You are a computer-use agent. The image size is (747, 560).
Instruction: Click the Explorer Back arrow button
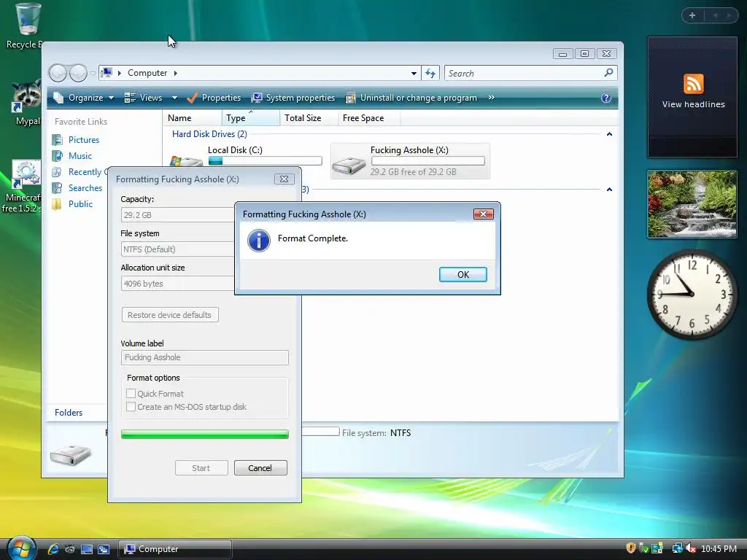click(x=58, y=73)
